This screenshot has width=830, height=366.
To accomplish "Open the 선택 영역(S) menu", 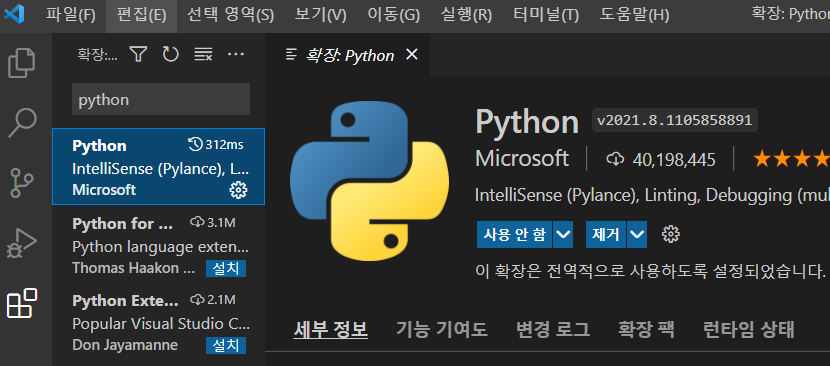I will [x=230, y=15].
